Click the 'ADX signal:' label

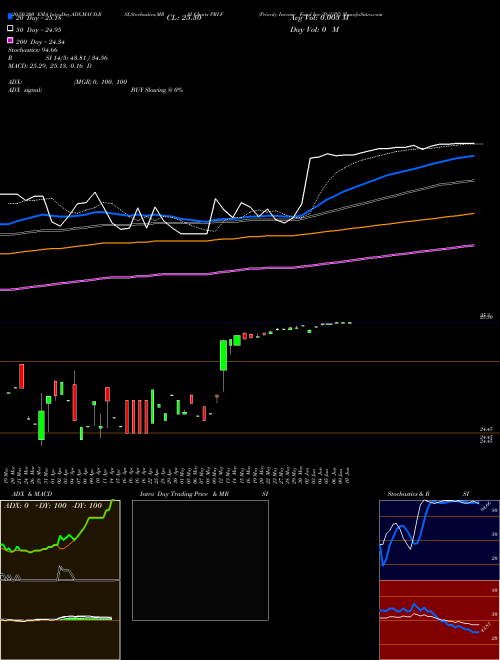click(x=25, y=90)
